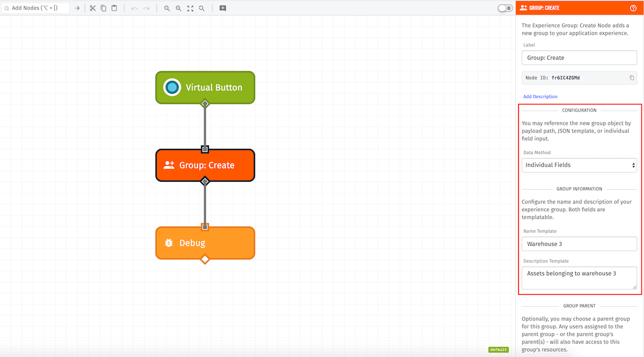Reset zoom with the magnifier icon

[x=202, y=9]
